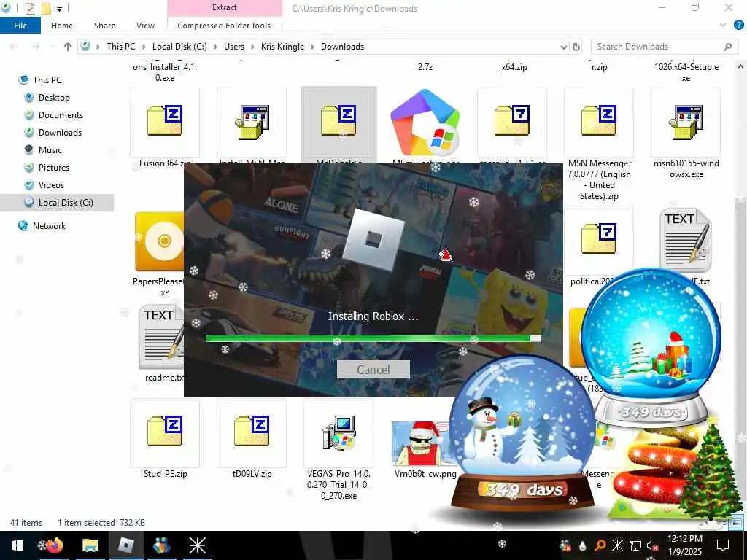Screen dimensions: 747x560
Task: Select Network in the navigation pane
Action: (49, 226)
